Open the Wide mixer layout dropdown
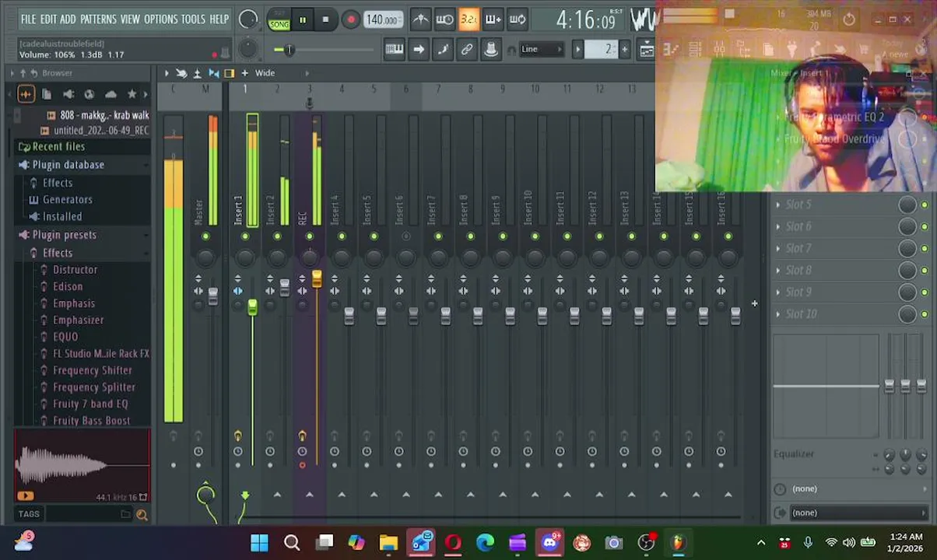The width and height of the screenshot is (937, 560). (265, 73)
